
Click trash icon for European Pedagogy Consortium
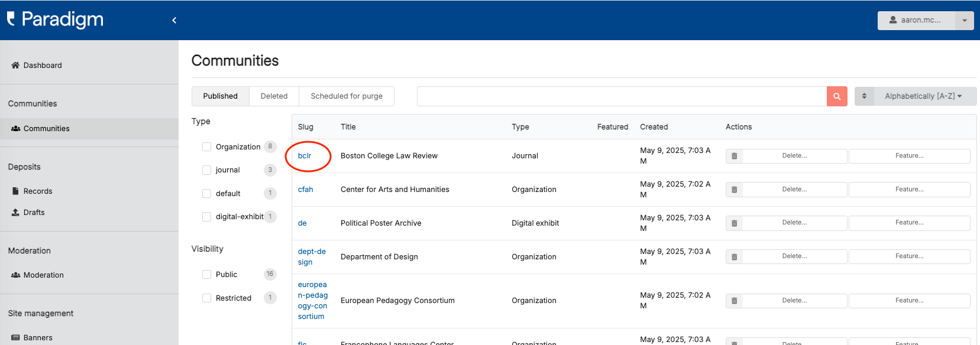(735, 301)
